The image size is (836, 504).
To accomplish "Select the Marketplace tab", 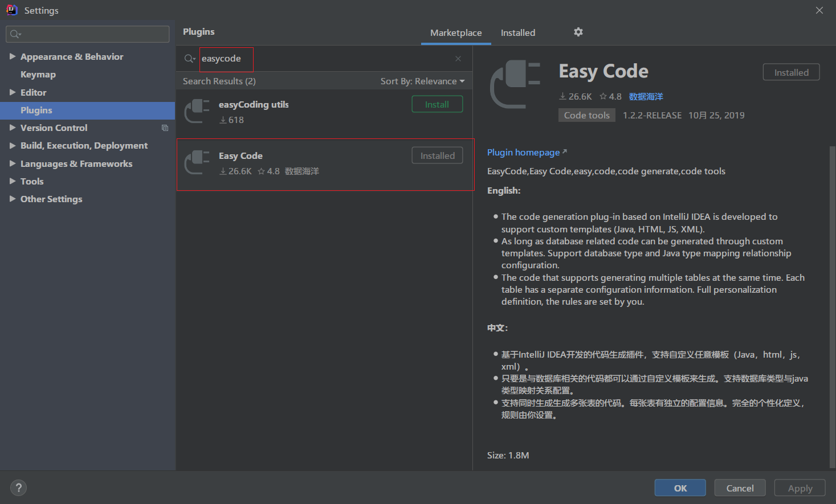I will 455,32.
